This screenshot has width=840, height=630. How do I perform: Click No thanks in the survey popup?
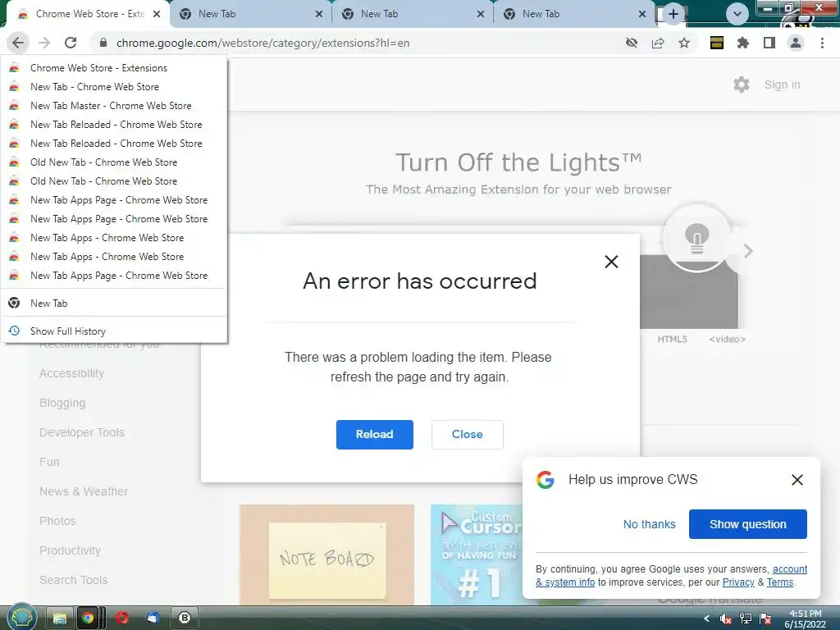pyautogui.click(x=650, y=524)
